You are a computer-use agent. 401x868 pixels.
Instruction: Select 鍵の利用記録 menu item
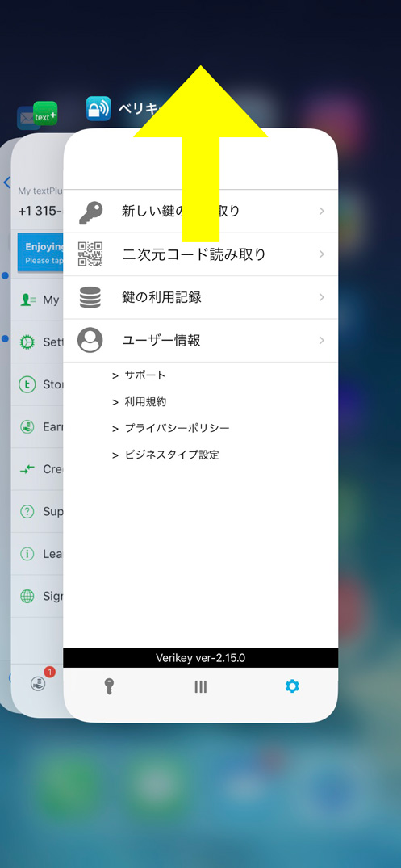(x=200, y=297)
